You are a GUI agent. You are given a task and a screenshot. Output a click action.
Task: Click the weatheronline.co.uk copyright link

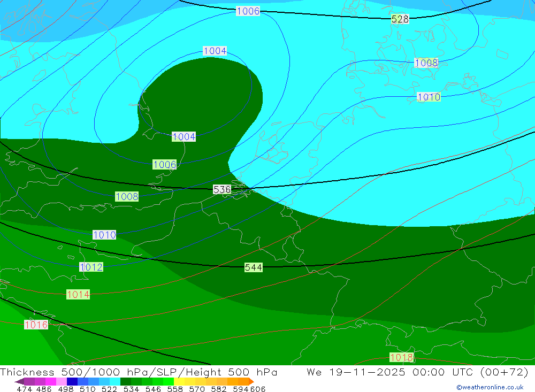[490, 387]
